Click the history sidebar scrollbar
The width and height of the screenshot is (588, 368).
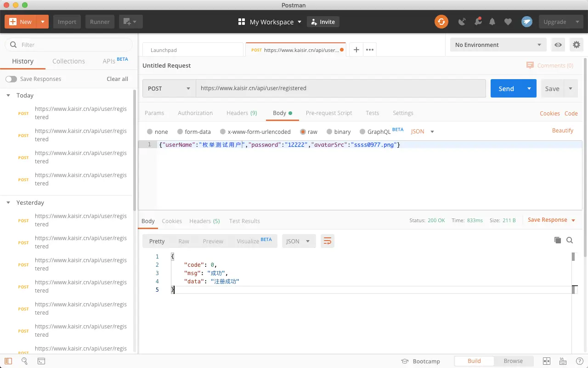coord(135,149)
